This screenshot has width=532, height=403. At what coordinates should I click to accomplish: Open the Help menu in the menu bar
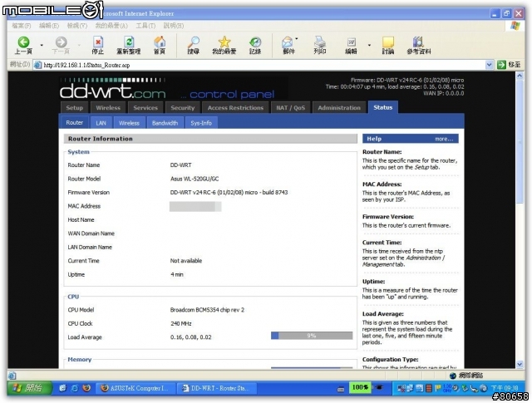[174, 26]
